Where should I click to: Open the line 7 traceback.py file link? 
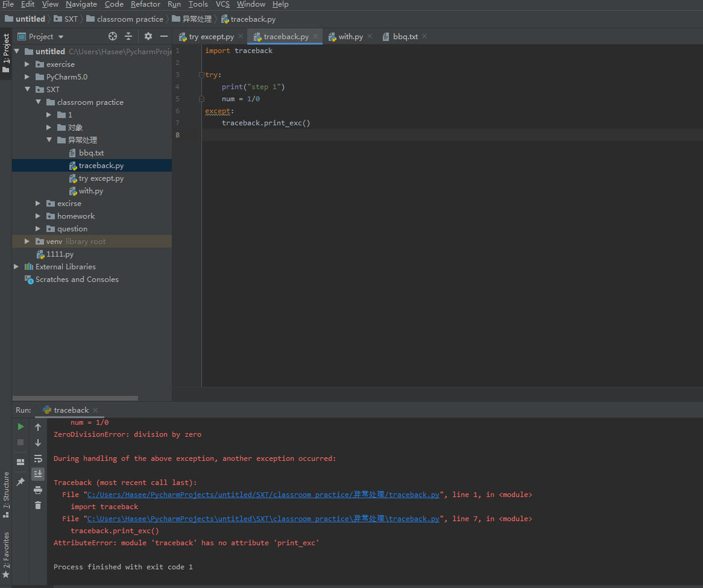click(263, 519)
